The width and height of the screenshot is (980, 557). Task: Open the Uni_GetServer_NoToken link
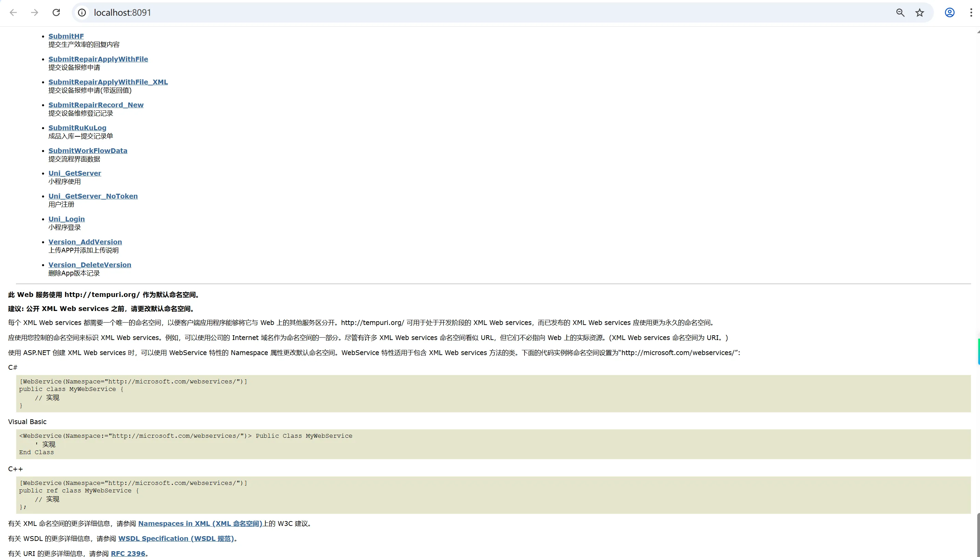pyautogui.click(x=93, y=196)
